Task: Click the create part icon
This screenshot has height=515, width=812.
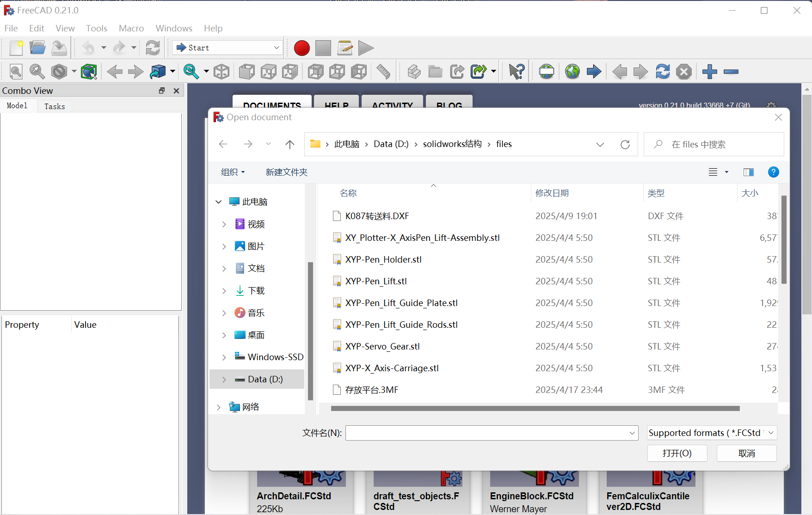Action: tap(414, 72)
